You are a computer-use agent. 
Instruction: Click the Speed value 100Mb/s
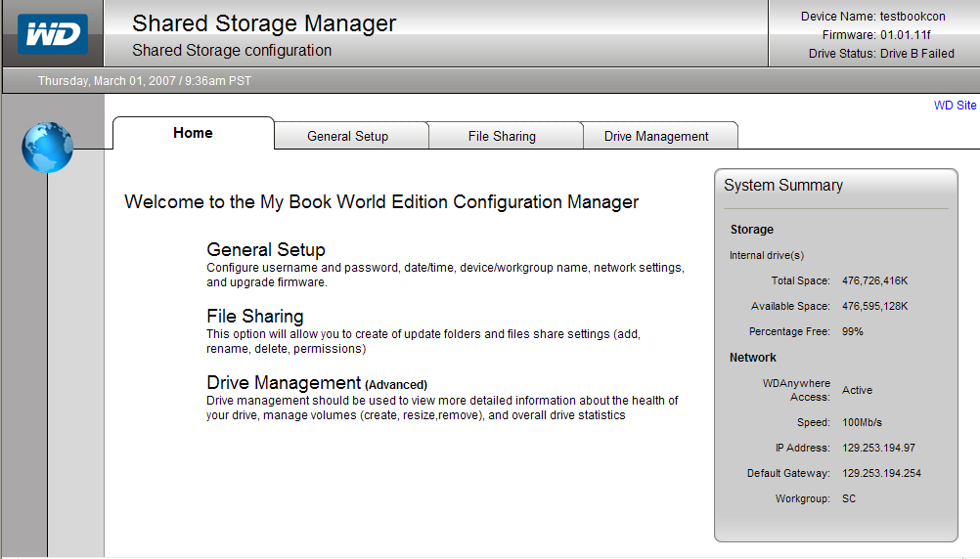[862, 422]
